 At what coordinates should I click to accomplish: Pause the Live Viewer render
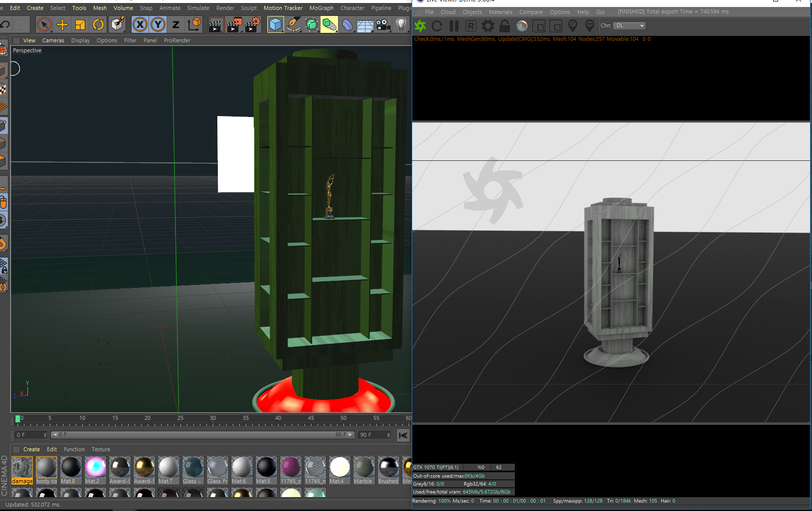(x=454, y=26)
